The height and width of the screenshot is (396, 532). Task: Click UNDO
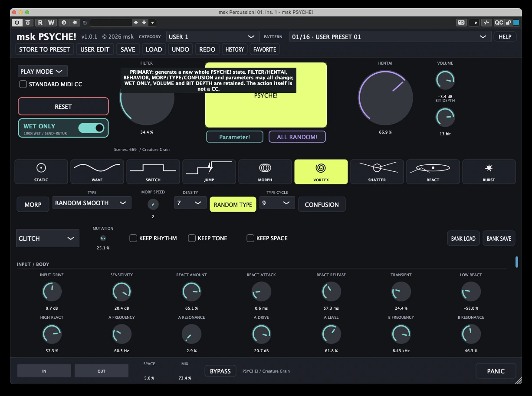pyautogui.click(x=181, y=49)
